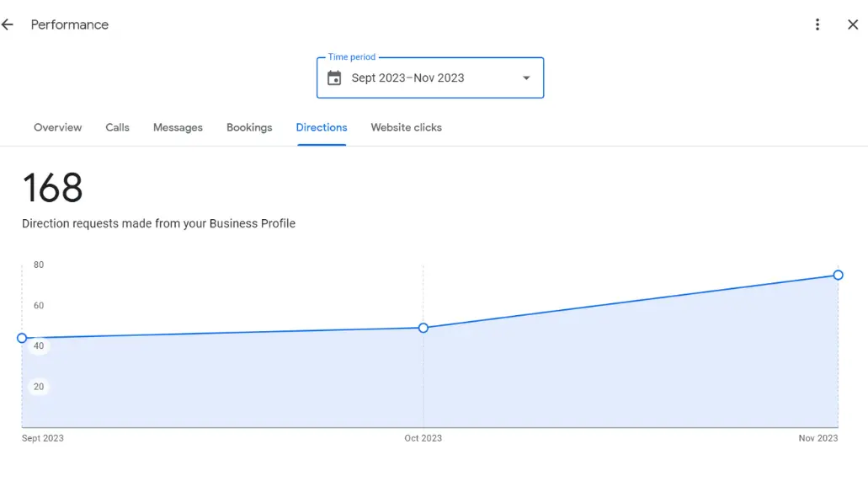868x487 pixels.
Task: Click the 80 y-axis label
Action: click(39, 265)
